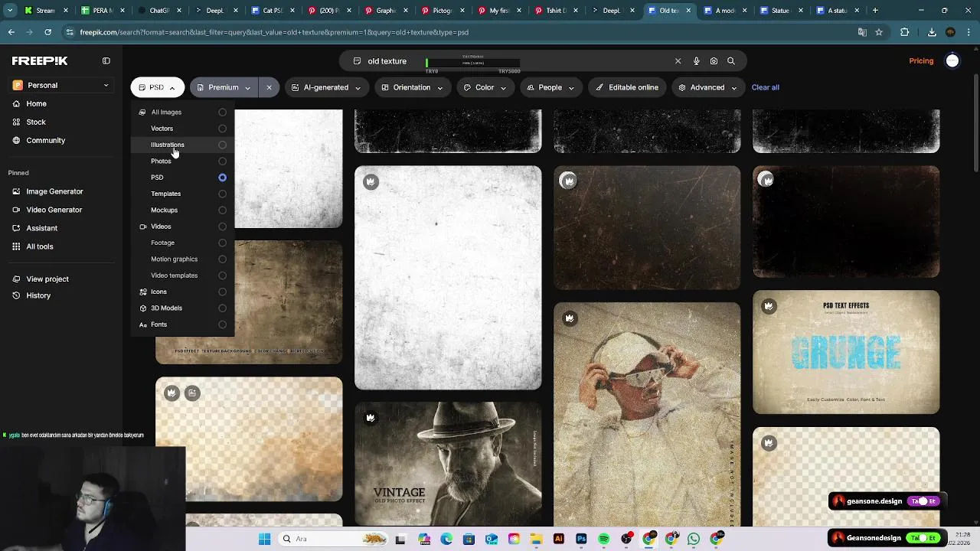Open All tools in sidebar
This screenshot has width=980, height=551.
pyautogui.click(x=40, y=246)
